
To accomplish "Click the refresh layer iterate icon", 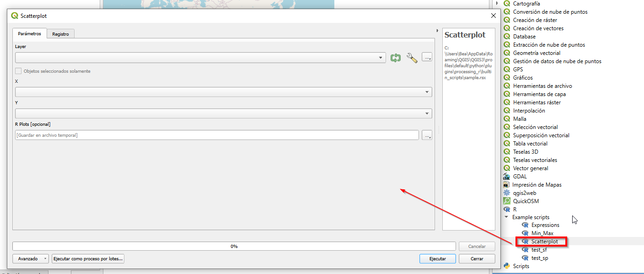I will [396, 58].
